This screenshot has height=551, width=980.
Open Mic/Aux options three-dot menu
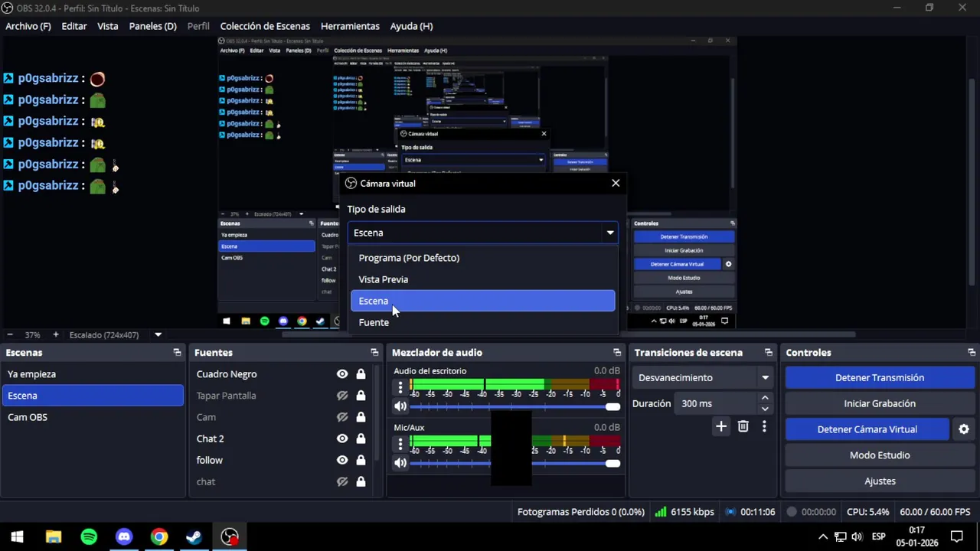coord(400,445)
